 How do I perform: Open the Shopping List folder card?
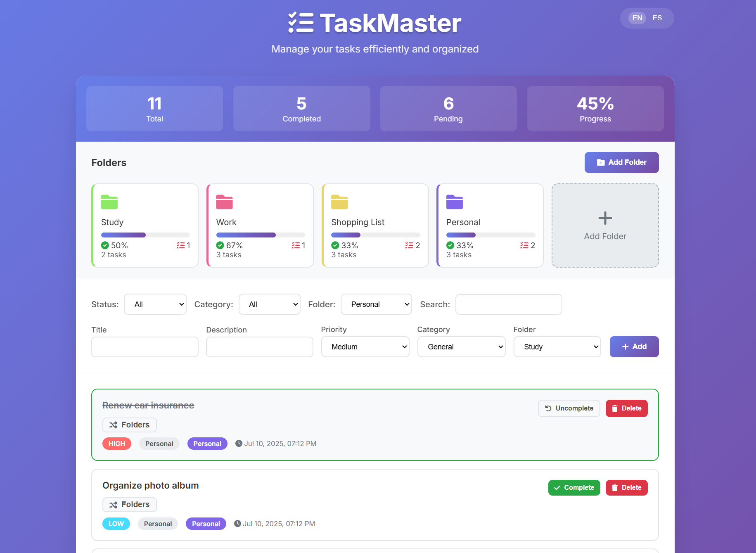375,225
